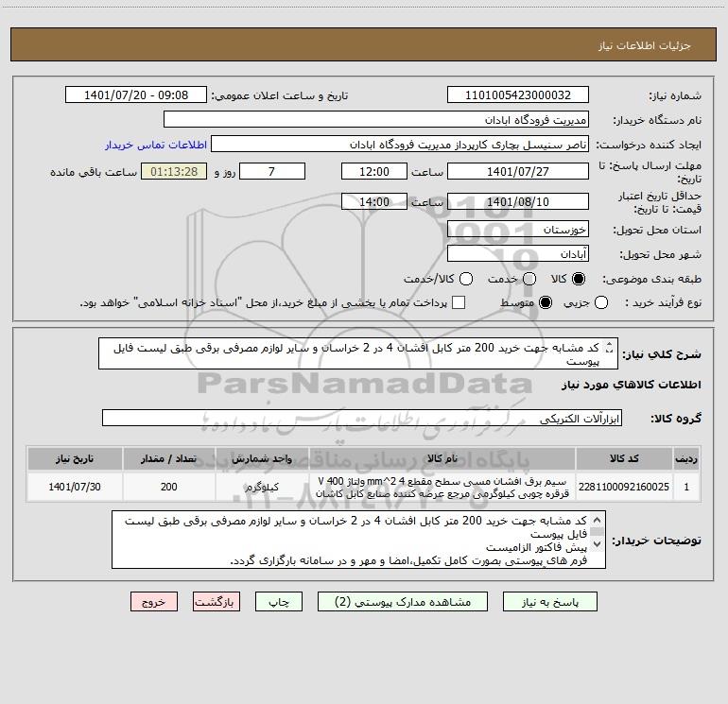
Task: Open attached documents viewer button
Action: (403, 602)
